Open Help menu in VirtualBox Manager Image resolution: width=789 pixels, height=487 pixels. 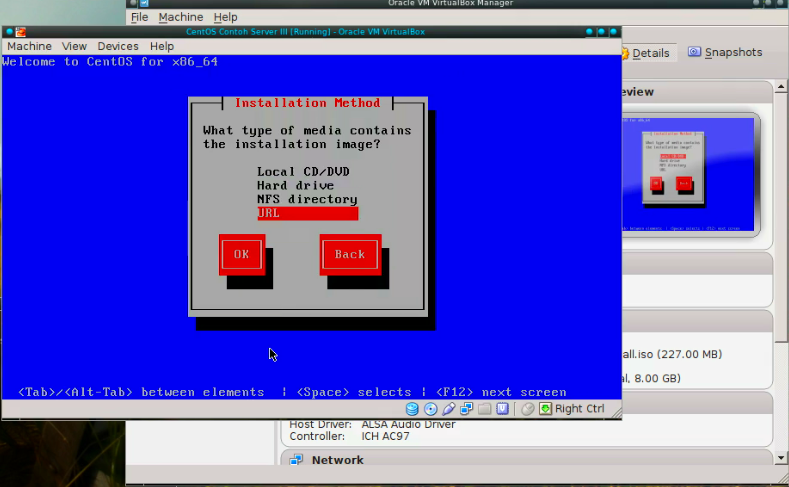(225, 17)
